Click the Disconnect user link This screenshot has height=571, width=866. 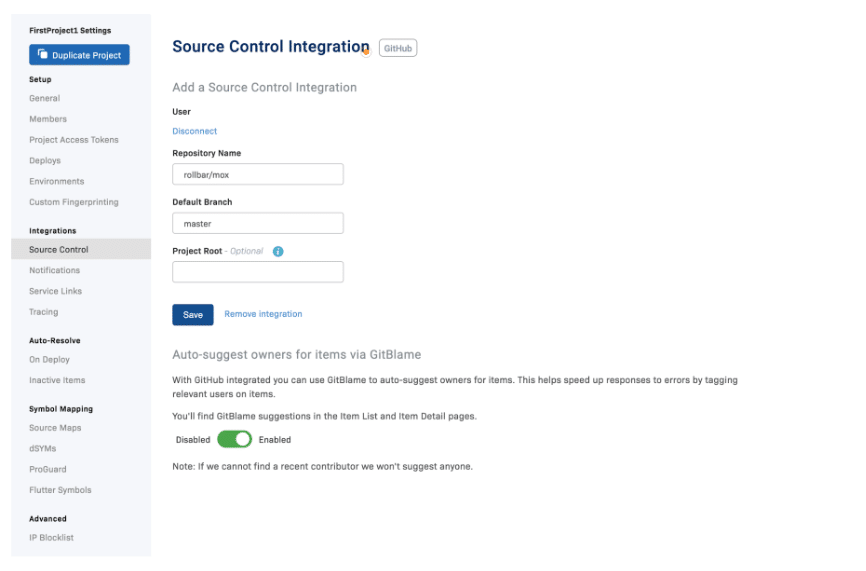tap(194, 131)
